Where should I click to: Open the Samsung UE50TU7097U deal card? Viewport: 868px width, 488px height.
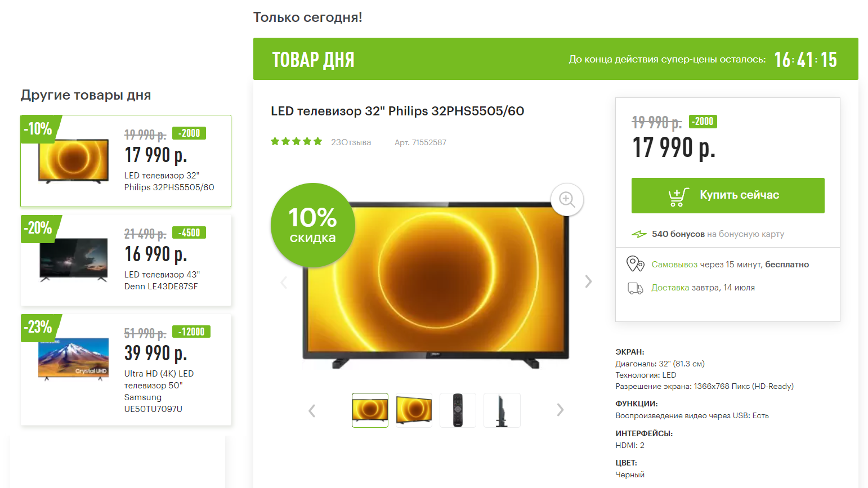[126, 369]
